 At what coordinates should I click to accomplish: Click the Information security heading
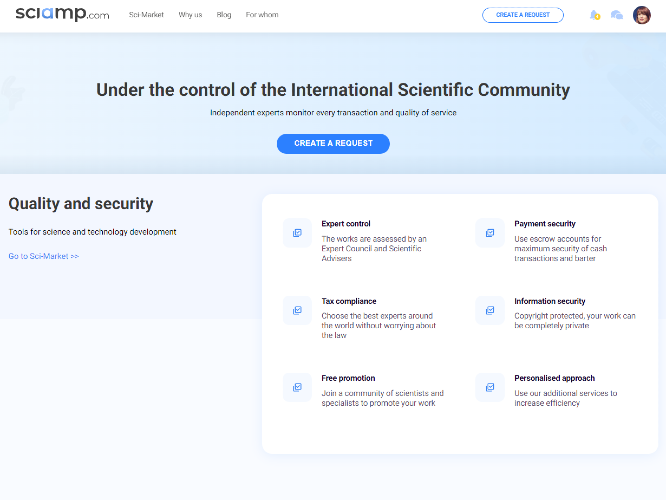[x=550, y=301]
